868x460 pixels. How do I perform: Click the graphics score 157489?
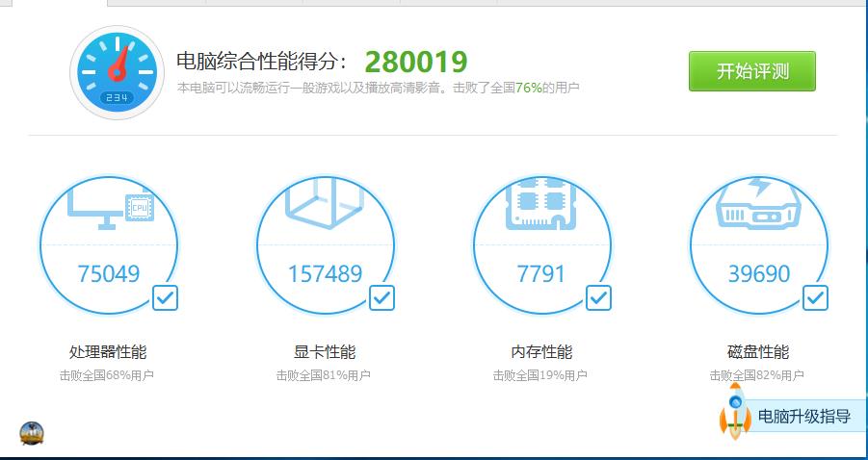point(325,273)
